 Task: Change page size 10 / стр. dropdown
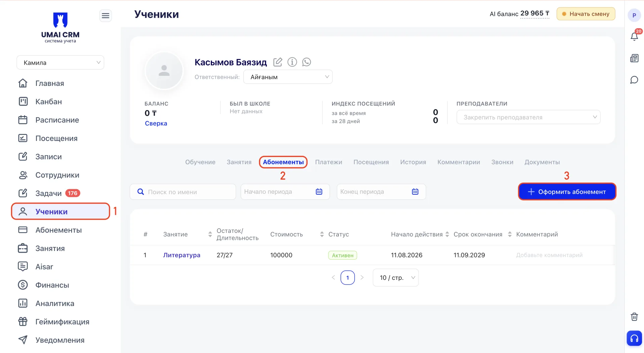(396, 278)
